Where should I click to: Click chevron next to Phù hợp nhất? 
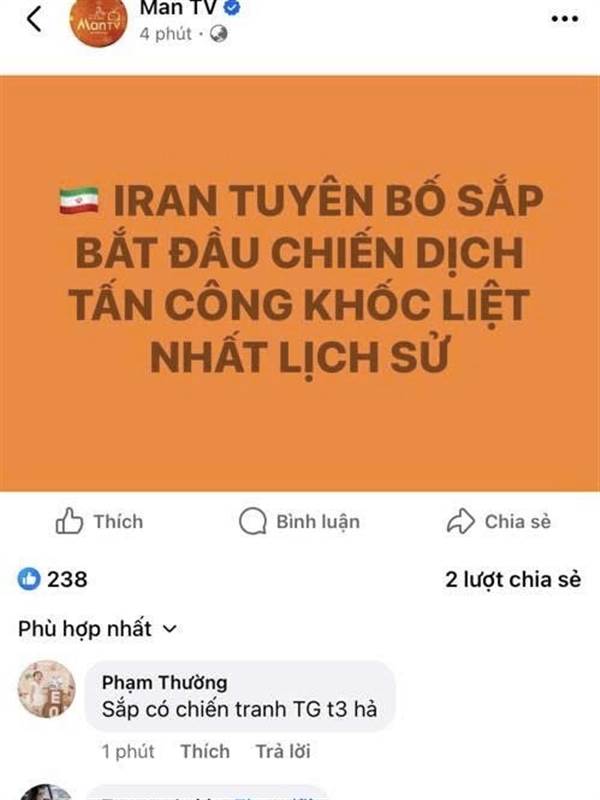pos(169,629)
